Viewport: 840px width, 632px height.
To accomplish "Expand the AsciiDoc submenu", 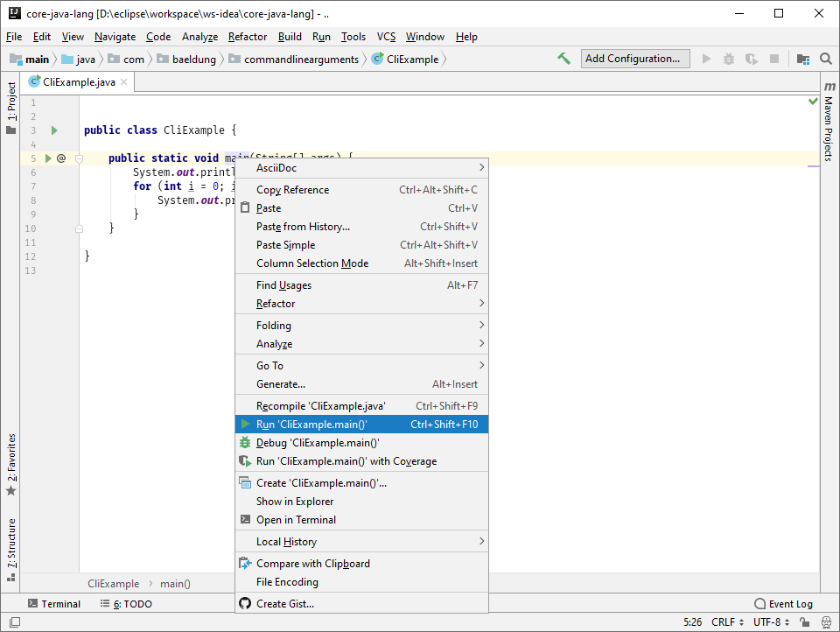I will tap(362, 168).
